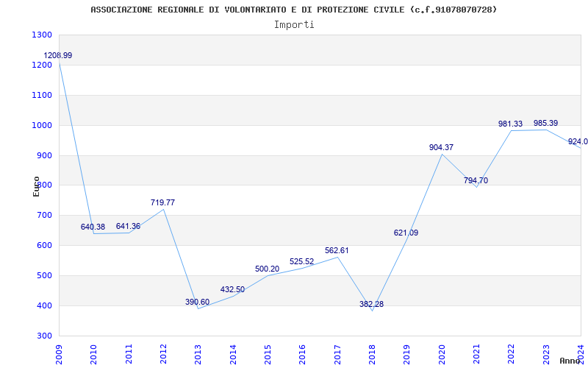
Task: Click the 985.39 data label
Action: click(545, 123)
